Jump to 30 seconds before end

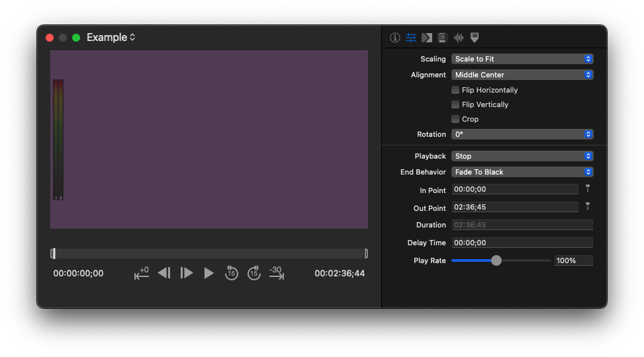(277, 273)
